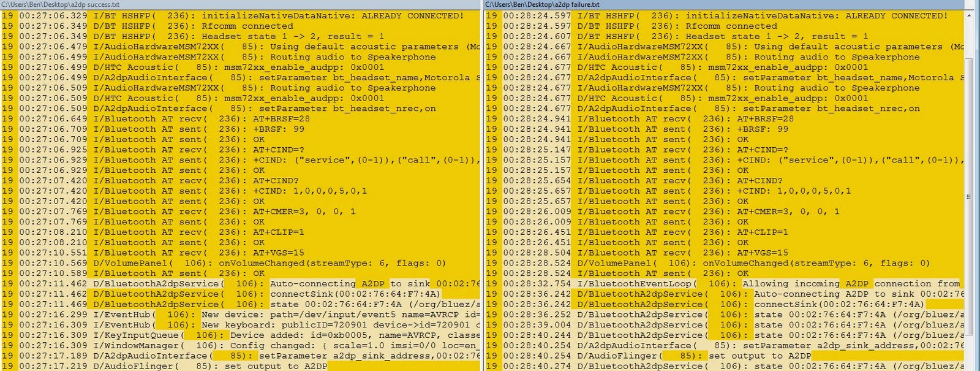980x371 pixels.
Task: Click the 00:28:40.254 a2dp_sink_address line in failure.txt
Action: (x=724, y=345)
